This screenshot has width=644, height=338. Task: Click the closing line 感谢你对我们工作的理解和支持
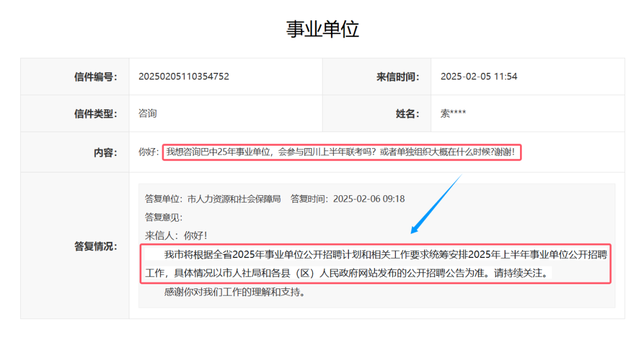tap(235, 293)
